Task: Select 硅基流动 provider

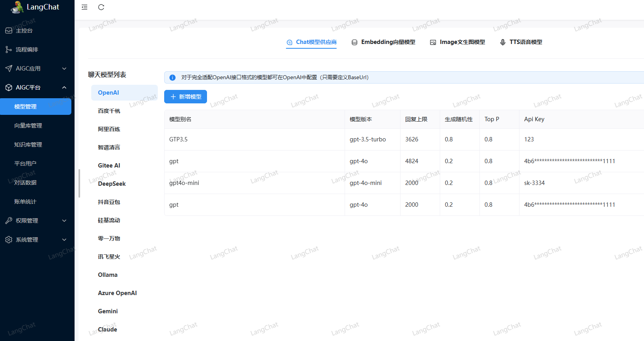Action: (x=125, y=220)
